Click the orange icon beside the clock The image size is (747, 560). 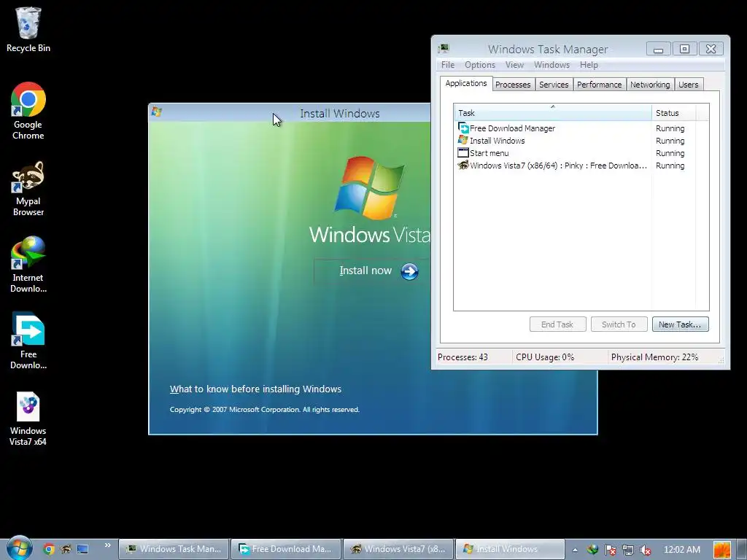pyautogui.click(x=722, y=550)
